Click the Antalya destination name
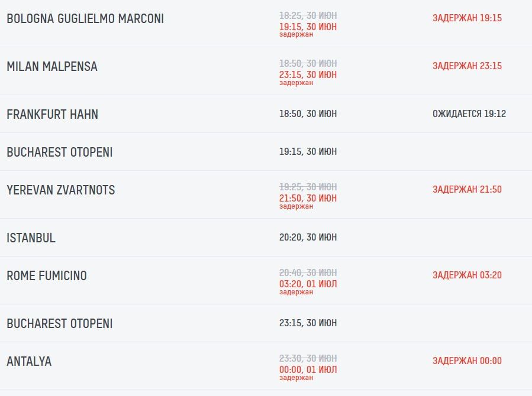 (x=29, y=362)
